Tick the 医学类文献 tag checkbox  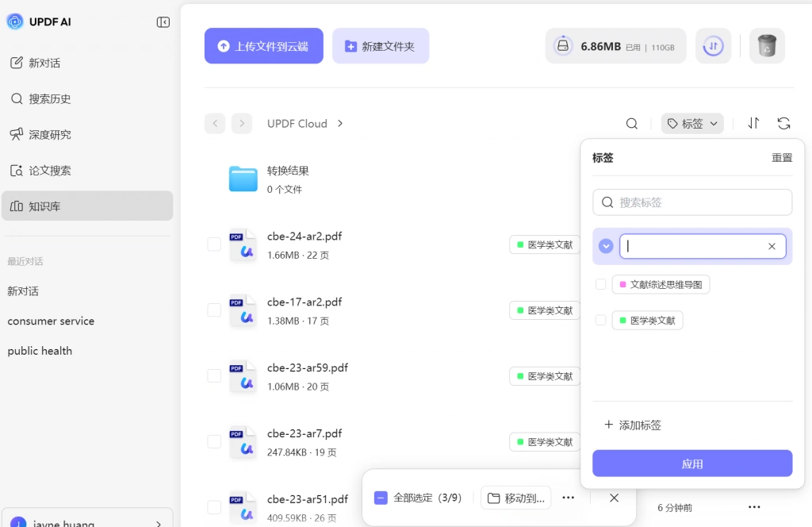click(601, 320)
